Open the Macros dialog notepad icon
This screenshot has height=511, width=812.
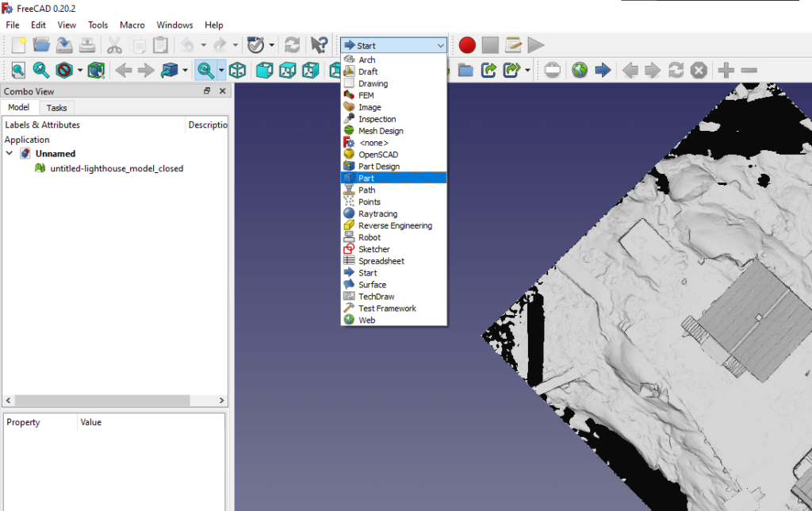(x=513, y=45)
